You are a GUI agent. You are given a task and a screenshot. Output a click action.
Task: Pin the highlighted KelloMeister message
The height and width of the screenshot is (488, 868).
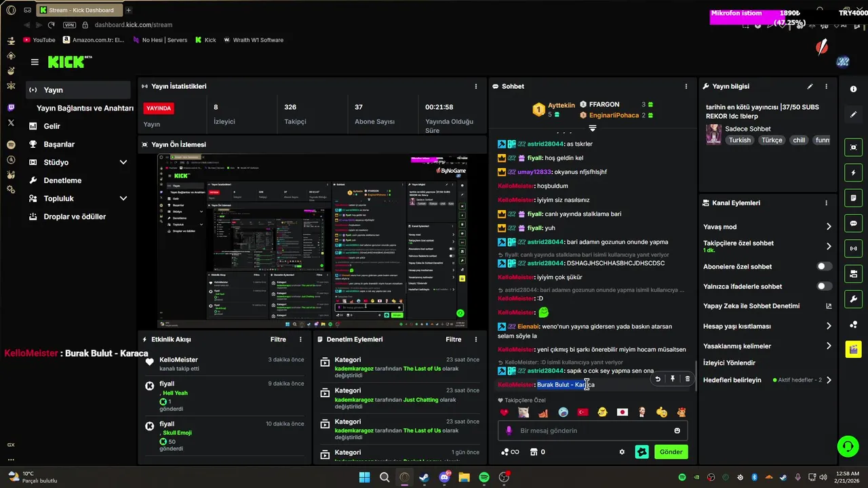672,379
